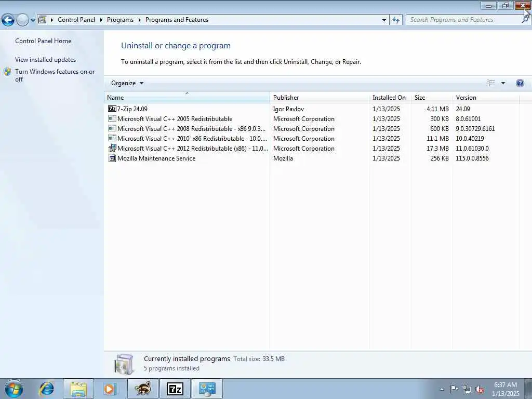The width and height of the screenshot is (532, 399).
Task: Open the recent pages dropdown arrow
Action: point(33,20)
